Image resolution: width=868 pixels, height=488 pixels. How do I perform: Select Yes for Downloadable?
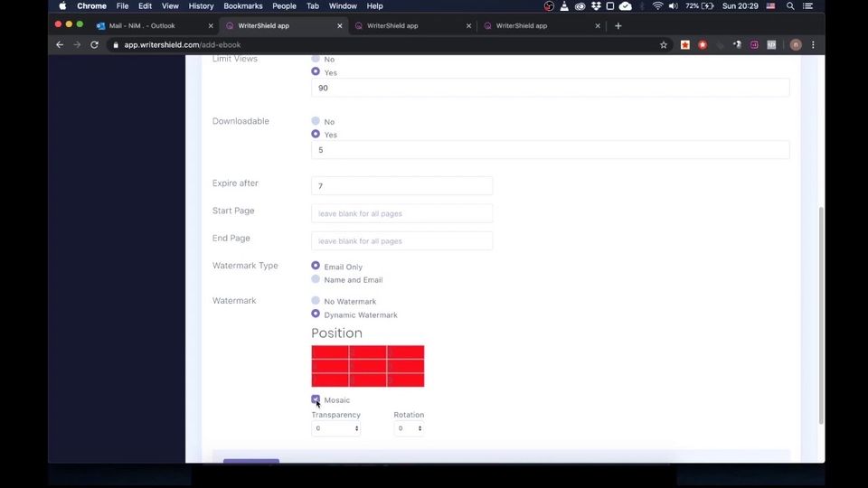(316, 134)
